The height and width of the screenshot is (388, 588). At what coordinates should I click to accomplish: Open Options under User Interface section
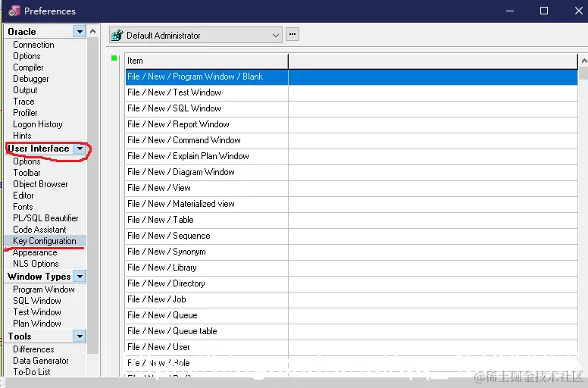[27, 161]
